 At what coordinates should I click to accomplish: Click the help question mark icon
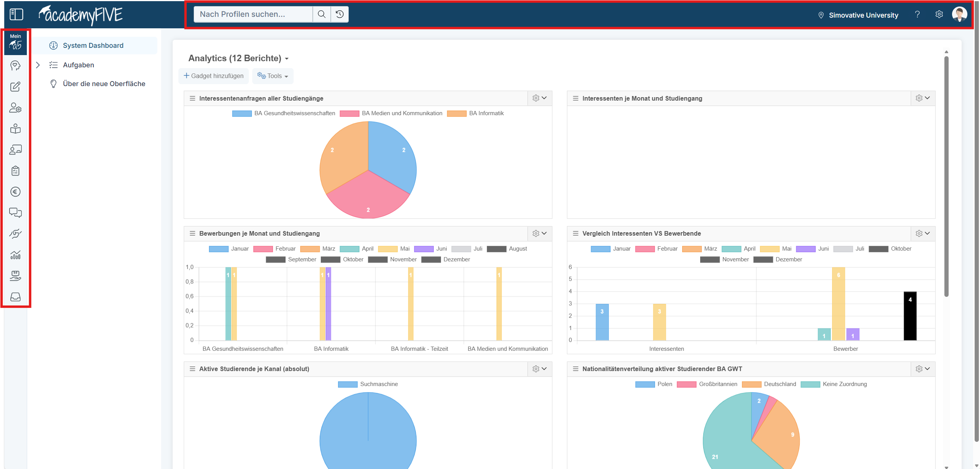click(x=917, y=15)
